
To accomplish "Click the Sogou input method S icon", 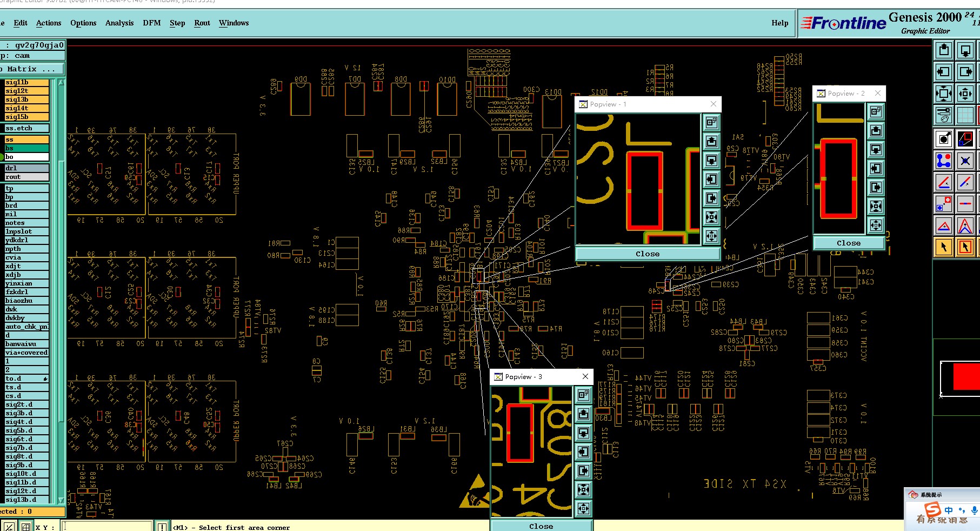I will click(932, 510).
